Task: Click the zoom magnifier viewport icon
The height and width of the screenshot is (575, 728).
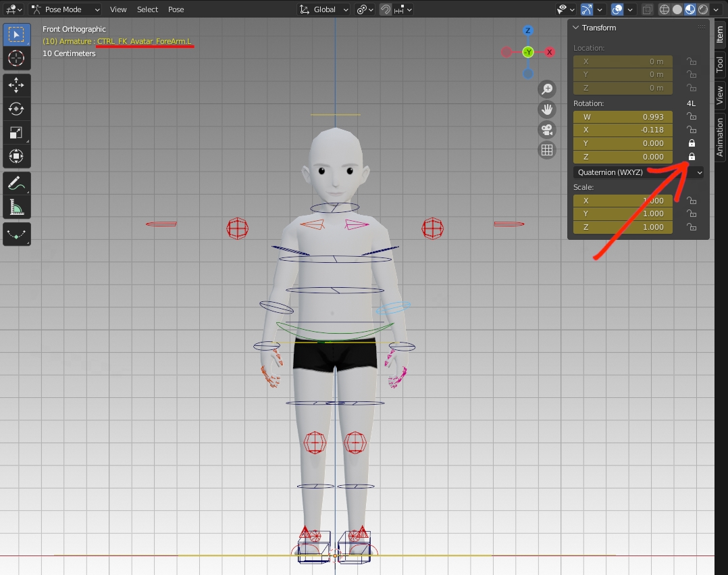Action: (x=547, y=89)
